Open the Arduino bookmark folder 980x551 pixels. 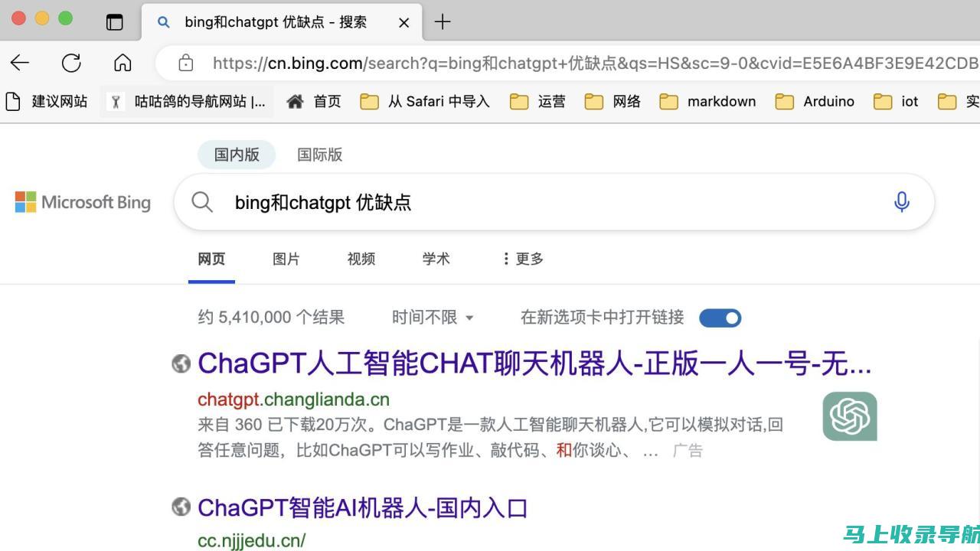(x=815, y=101)
